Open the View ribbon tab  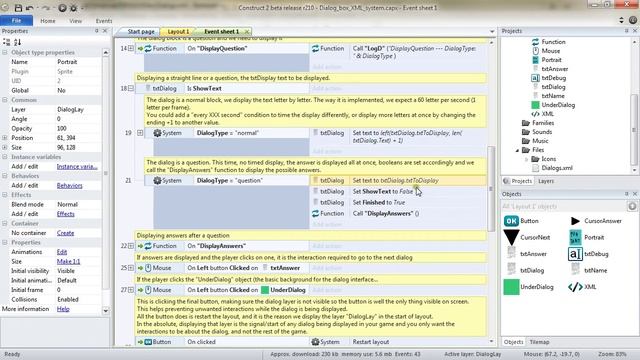(x=76, y=21)
